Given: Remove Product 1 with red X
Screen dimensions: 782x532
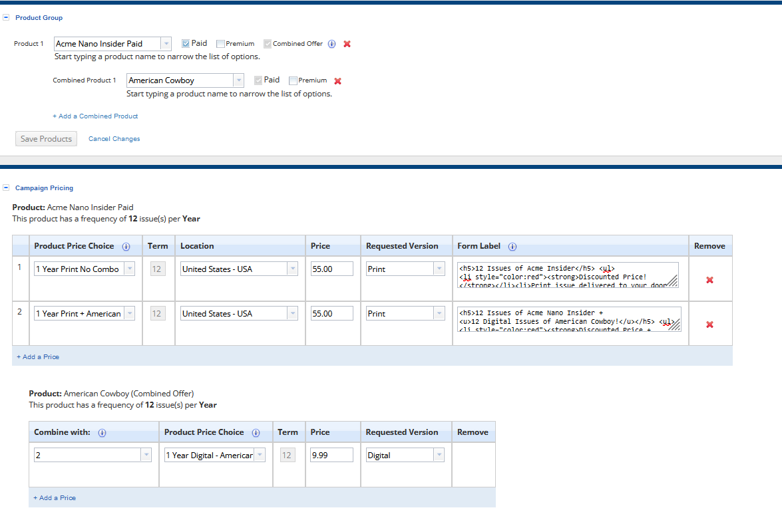Looking at the screenshot, I should [347, 44].
